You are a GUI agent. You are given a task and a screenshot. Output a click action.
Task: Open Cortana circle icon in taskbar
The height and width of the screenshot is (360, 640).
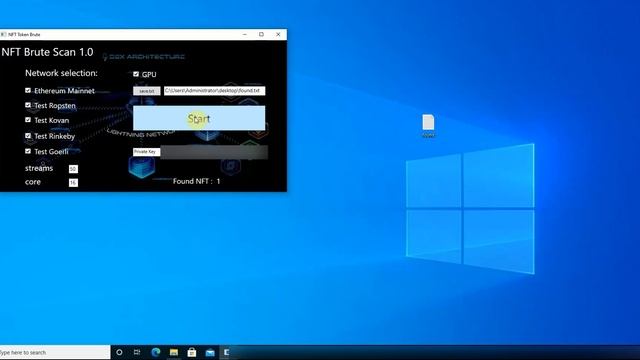coord(119,352)
